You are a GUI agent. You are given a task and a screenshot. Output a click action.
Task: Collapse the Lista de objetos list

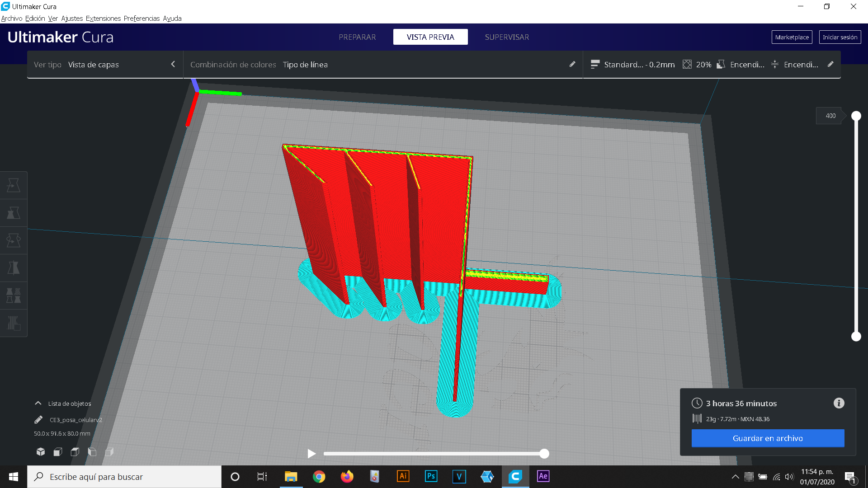tap(38, 404)
